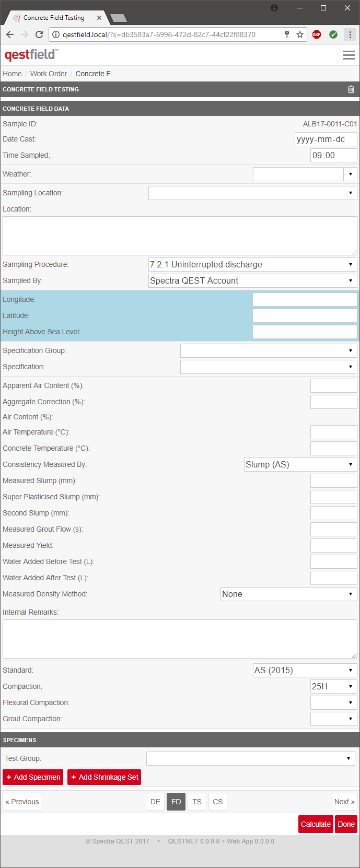The height and width of the screenshot is (868, 360).
Task: Click the green checkmark extension icon
Action: (x=333, y=34)
